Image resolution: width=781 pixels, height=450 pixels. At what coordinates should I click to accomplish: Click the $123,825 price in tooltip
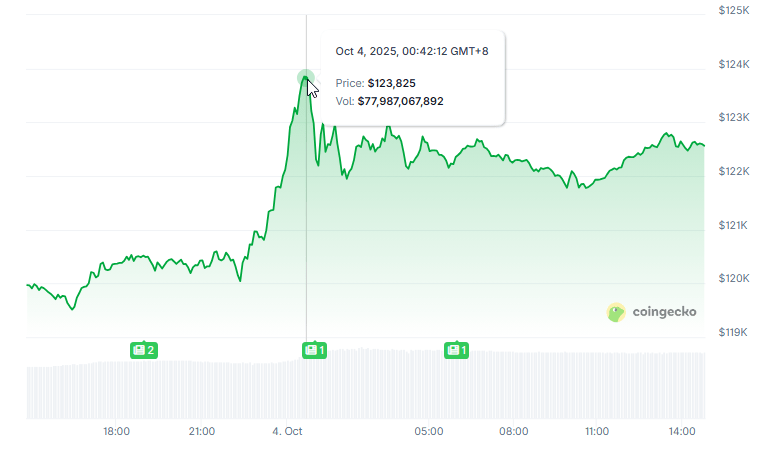(x=390, y=83)
